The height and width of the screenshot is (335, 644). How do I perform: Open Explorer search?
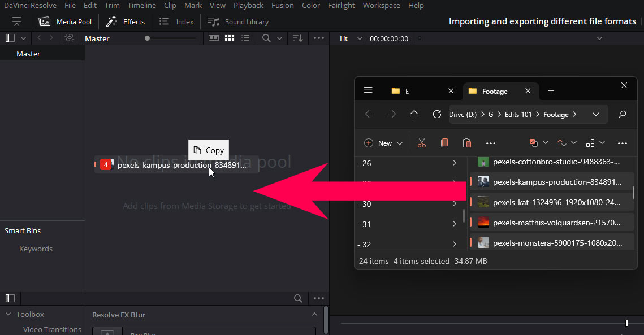click(623, 114)
